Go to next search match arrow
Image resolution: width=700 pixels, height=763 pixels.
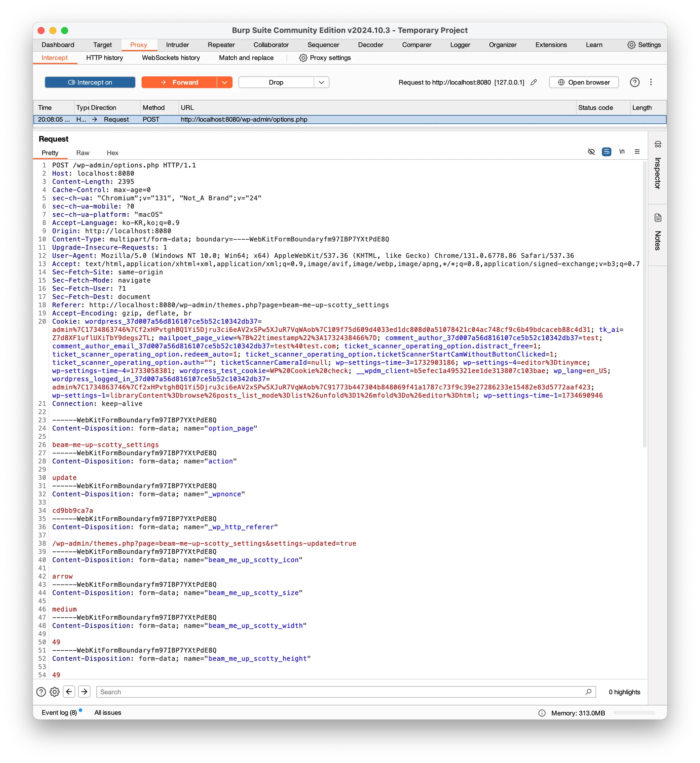(84, 692)
